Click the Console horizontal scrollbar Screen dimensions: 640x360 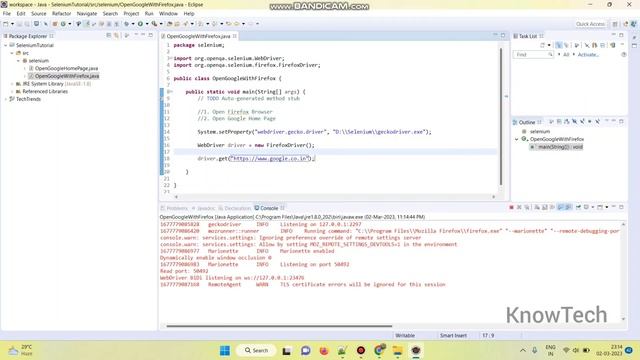click(x=279, y=326)
